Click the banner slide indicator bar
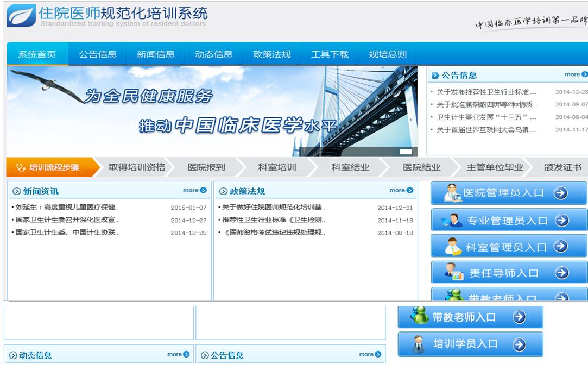588x370 pixels. (x=406, y=152)
